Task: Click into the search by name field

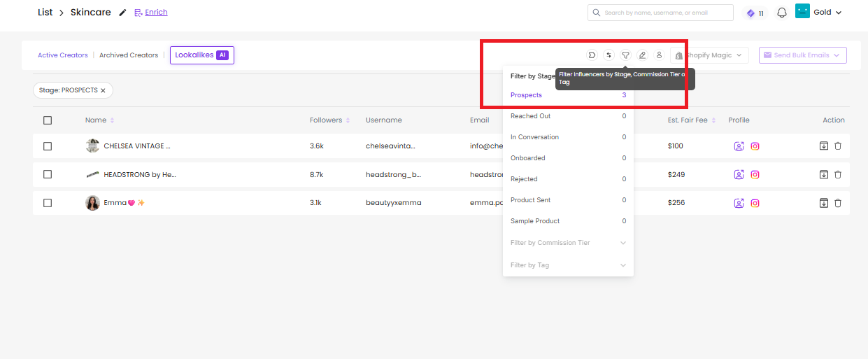Action: (661, 13)
